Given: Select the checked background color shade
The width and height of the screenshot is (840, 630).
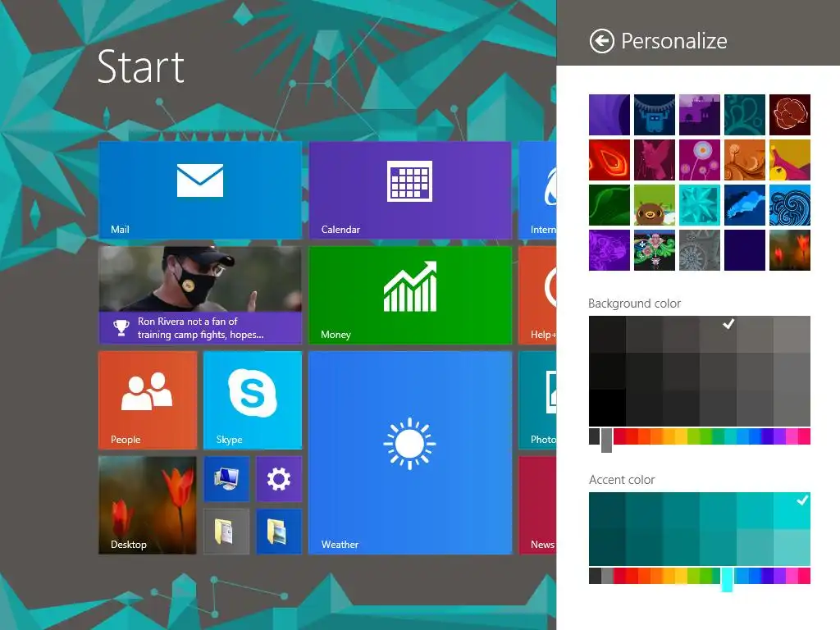Looking at the screenshot, I should [718, 335].
